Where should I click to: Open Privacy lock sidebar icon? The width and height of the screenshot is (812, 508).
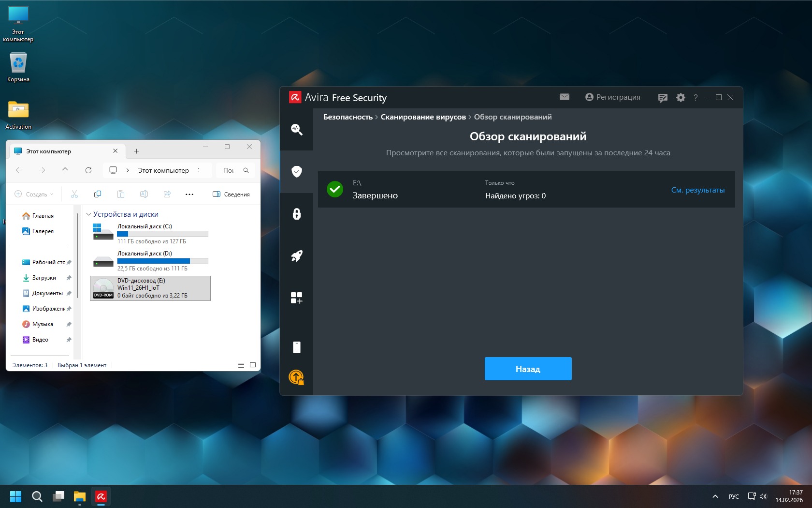coord(296,214)
